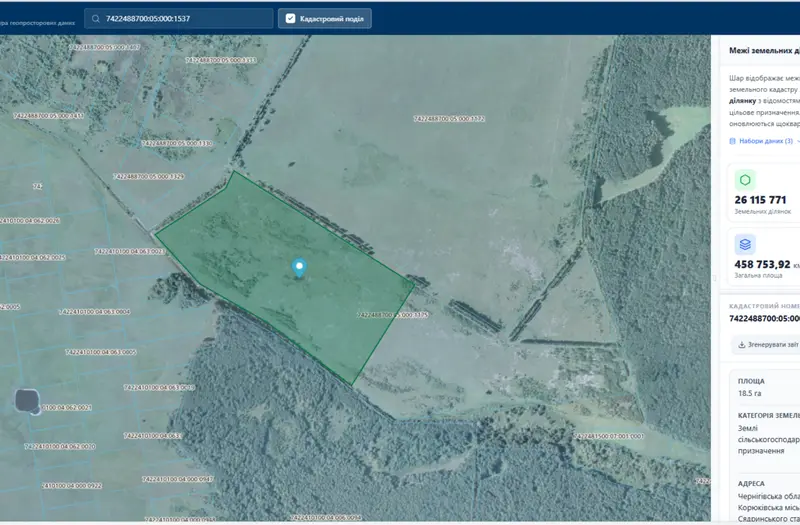The image size is (800, 525).
Task: Click parcel label 7422410100:04:063:0004
Action: click(94, 312)
